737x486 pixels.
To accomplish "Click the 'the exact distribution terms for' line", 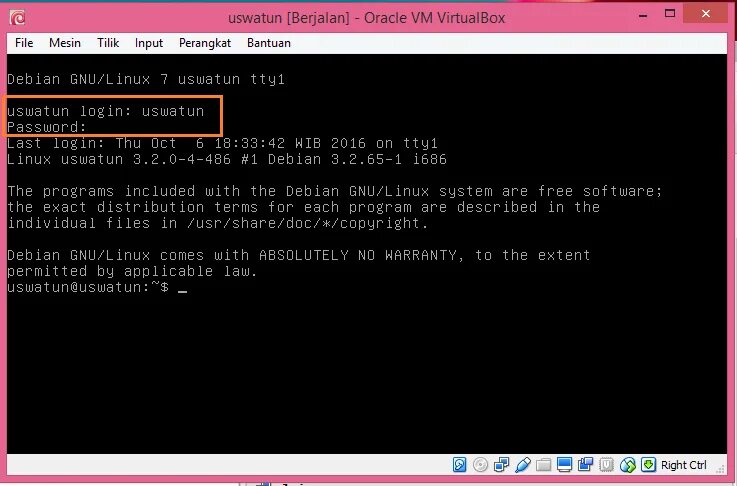I will (304, 207).
